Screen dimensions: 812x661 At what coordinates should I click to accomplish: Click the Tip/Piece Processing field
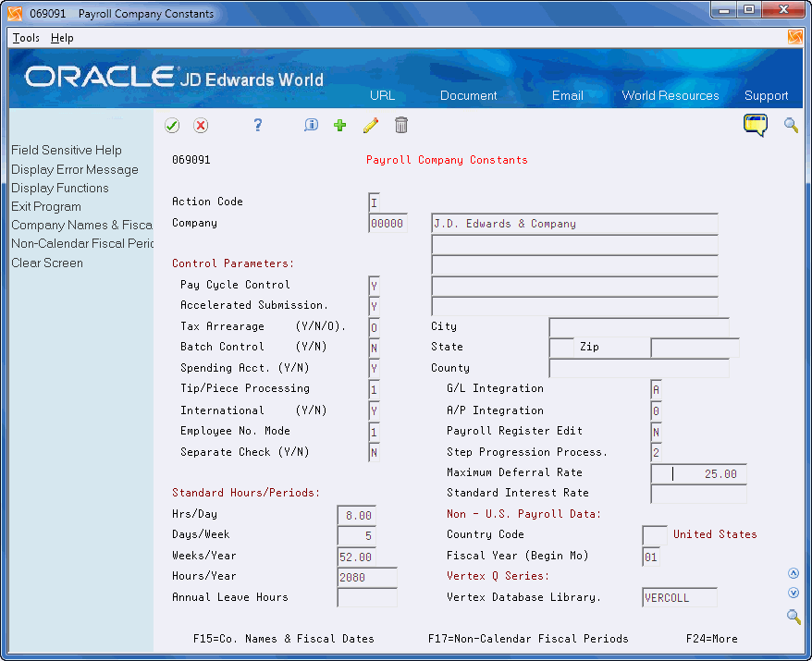coord(374,390)
